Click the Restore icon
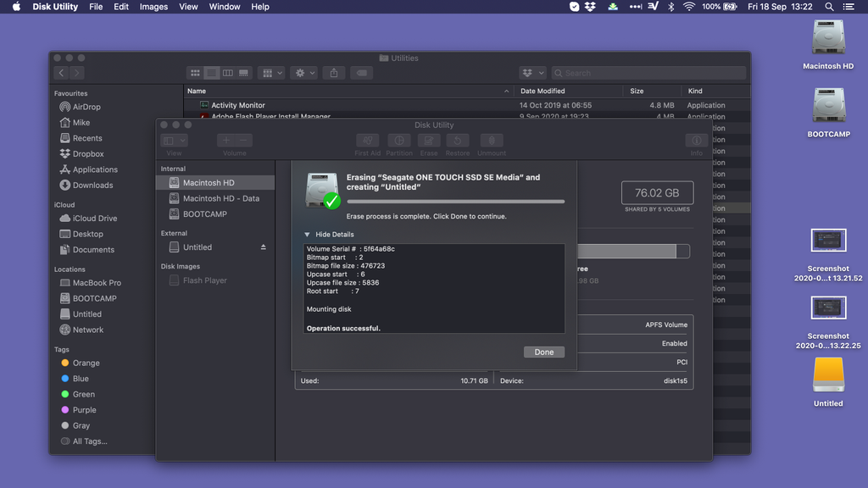Image resolution: width=868 pixels, height=488 pixels. click(458, 142)
